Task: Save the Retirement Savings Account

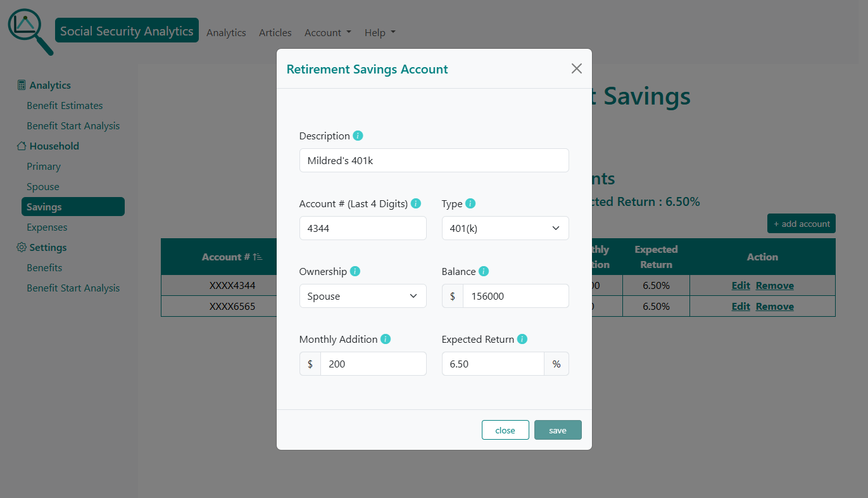Action: pos(558,430)
